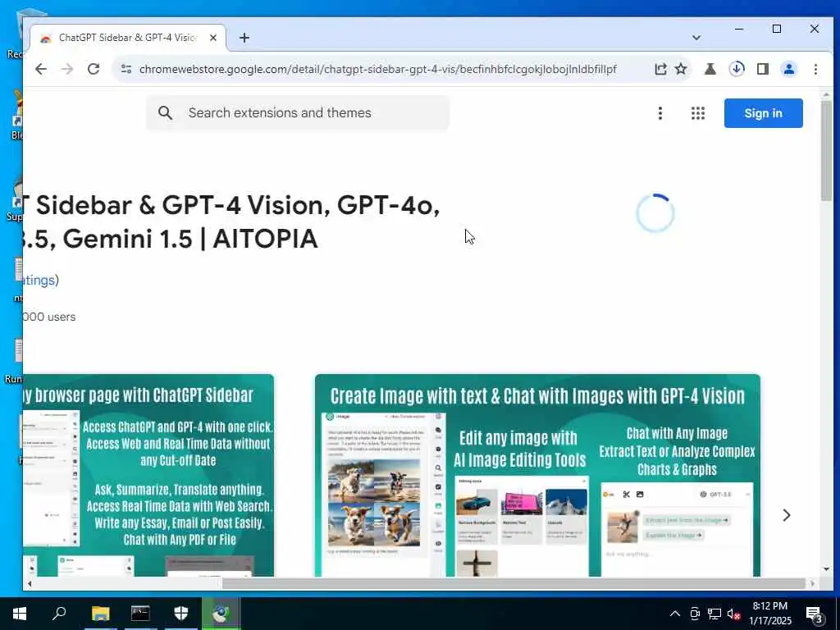Open command prompt from taskbar
The width and height of the screenshot is (840, 630).
coord(140,614)
